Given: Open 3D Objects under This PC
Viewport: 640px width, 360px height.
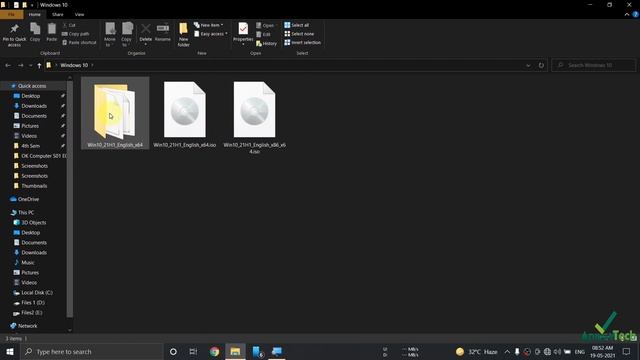Looking at the screenshot, I should pyautogui.click(x=33, y=223).
